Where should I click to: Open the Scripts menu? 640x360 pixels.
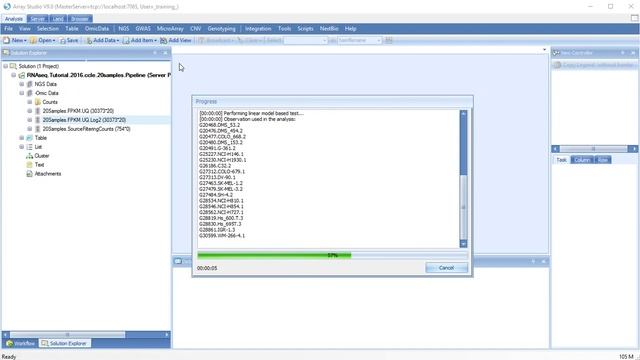click(305, 29)
